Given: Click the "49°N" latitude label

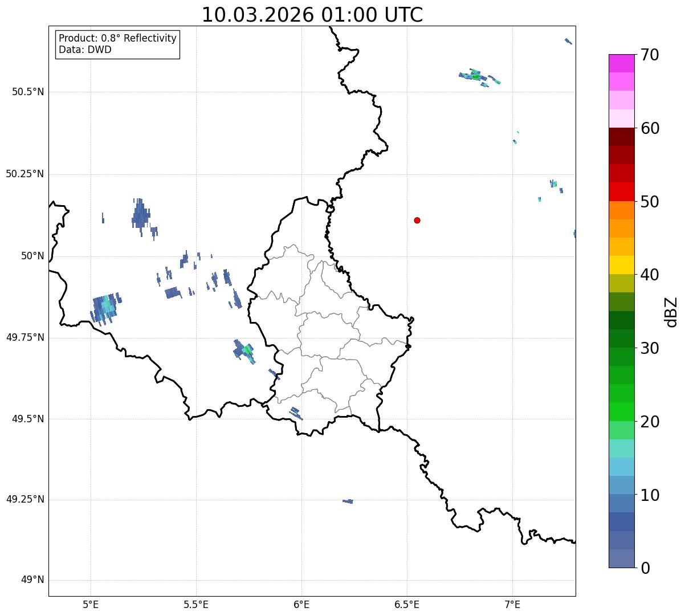Looking at the screenshot, I should coord(32,580).
